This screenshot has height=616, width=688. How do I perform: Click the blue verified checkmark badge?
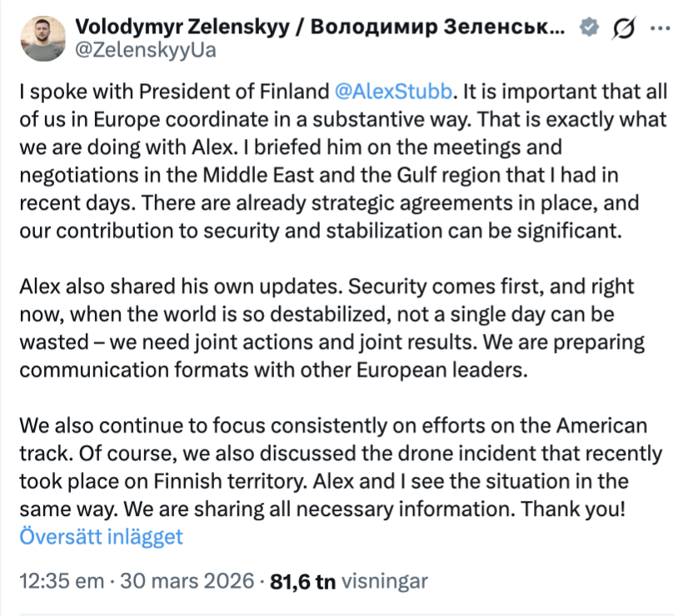tap(589, 28)
